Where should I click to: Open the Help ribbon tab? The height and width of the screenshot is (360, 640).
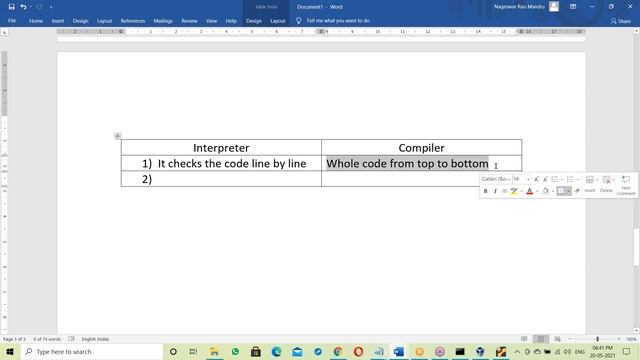[x=231, y=20]
